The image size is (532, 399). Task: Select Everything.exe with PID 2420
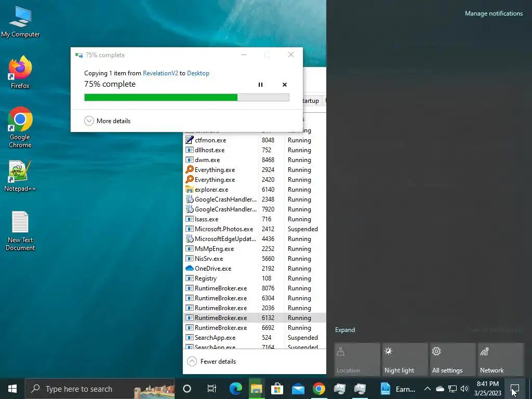coord(255,179)
